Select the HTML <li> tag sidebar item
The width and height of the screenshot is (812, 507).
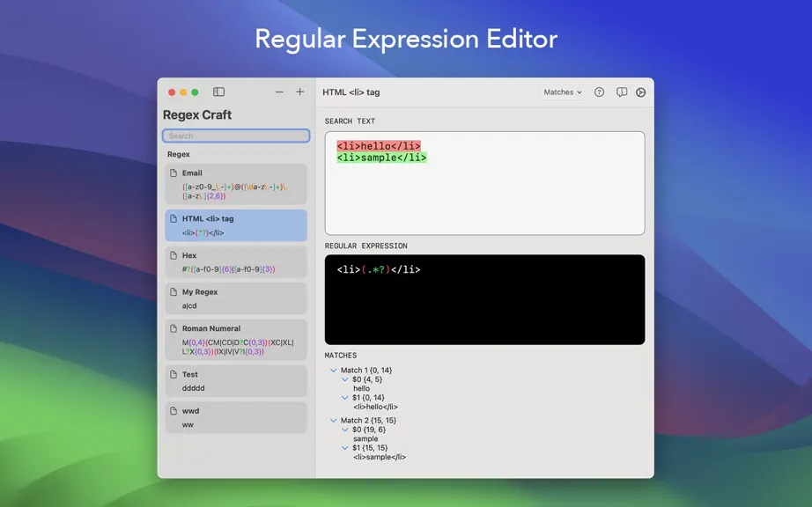[236, 225]
